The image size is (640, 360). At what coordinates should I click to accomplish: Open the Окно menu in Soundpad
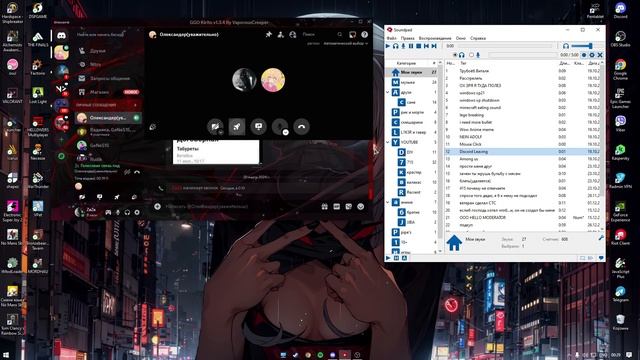point(461,38)
